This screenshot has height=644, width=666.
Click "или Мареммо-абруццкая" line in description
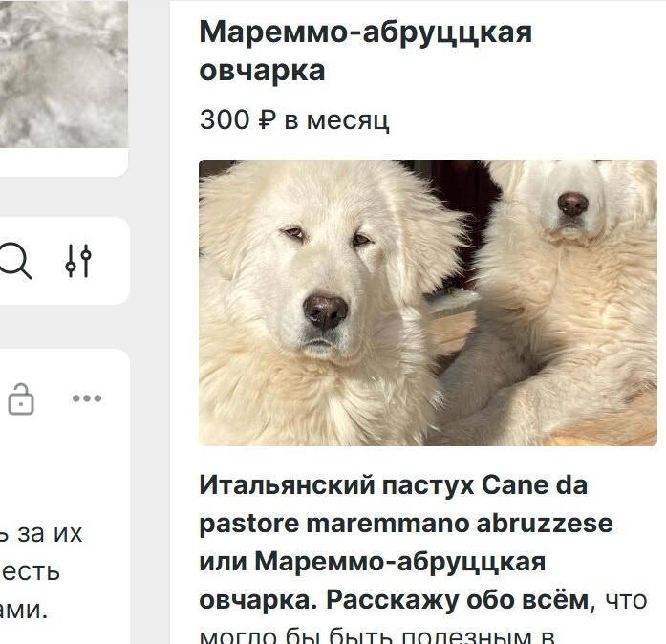point(372,562)
